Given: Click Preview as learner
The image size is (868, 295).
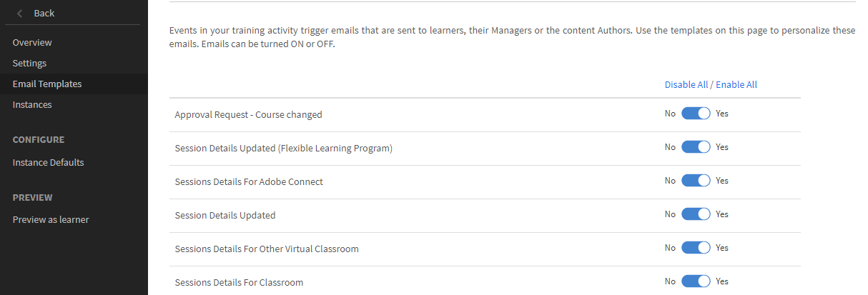Looking at the screenshot, I should coord(51,220).
